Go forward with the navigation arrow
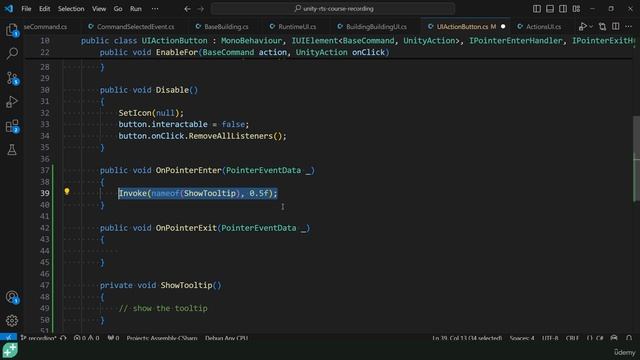This screenshot has height=360, width=640. coord(200,9)
